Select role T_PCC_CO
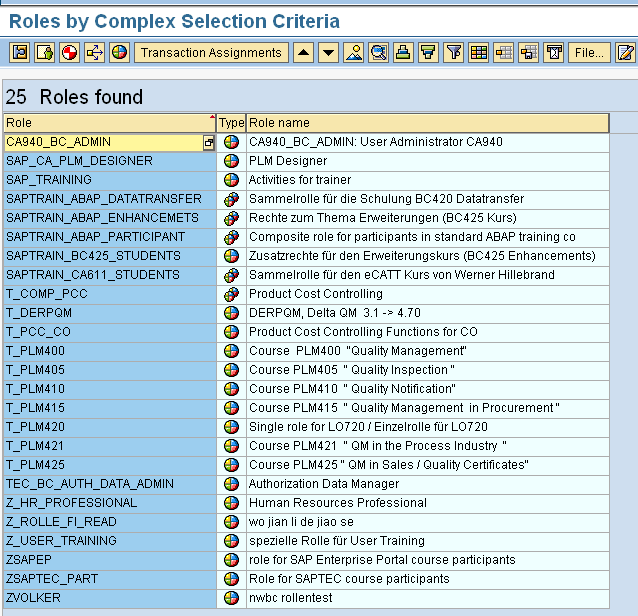Image resolution: width=638 pixels, height=616 pixels. click(110, 332)
